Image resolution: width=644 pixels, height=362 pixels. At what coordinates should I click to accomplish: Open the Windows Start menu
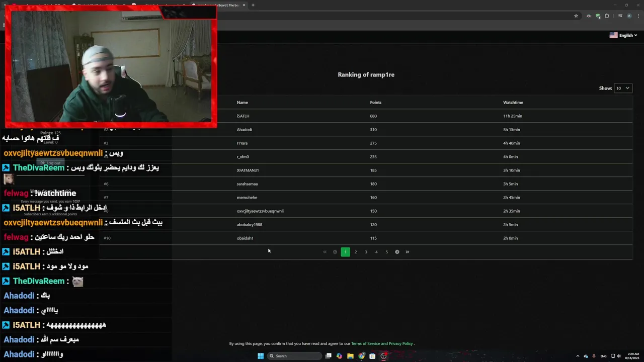click(261, 356)
